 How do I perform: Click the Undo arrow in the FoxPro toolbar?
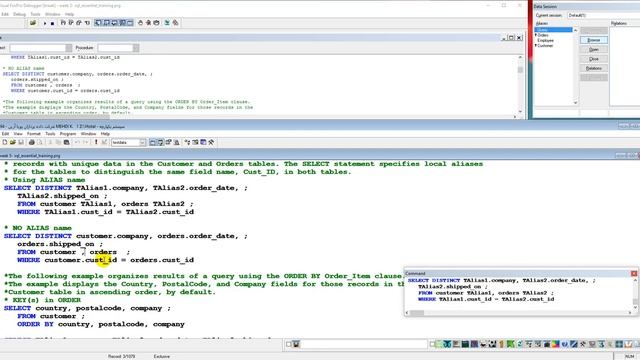coord(77,142)
